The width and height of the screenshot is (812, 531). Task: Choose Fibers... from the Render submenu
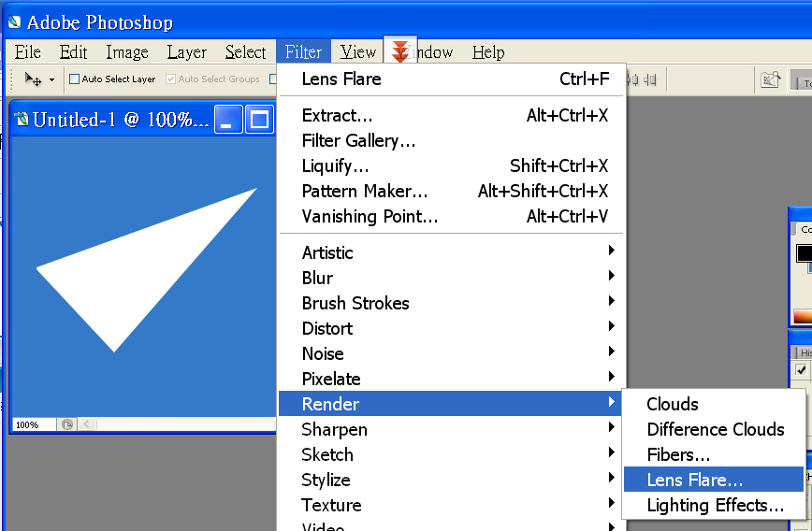coord(714,455)
